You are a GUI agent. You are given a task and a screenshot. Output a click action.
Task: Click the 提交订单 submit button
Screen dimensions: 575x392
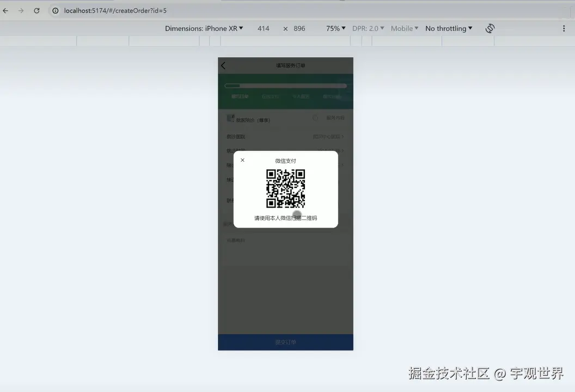tap(286, 342)
